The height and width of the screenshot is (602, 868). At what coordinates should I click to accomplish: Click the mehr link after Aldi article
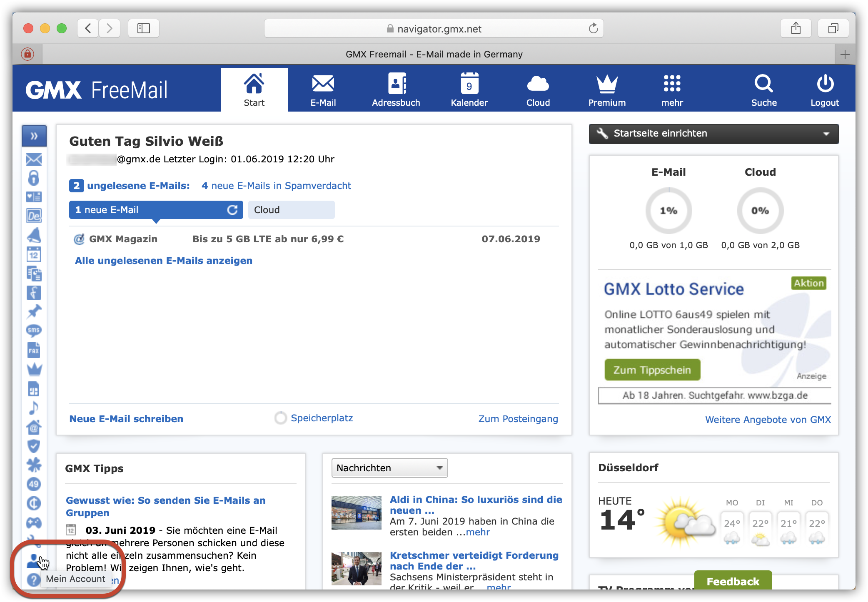(478, 532)
